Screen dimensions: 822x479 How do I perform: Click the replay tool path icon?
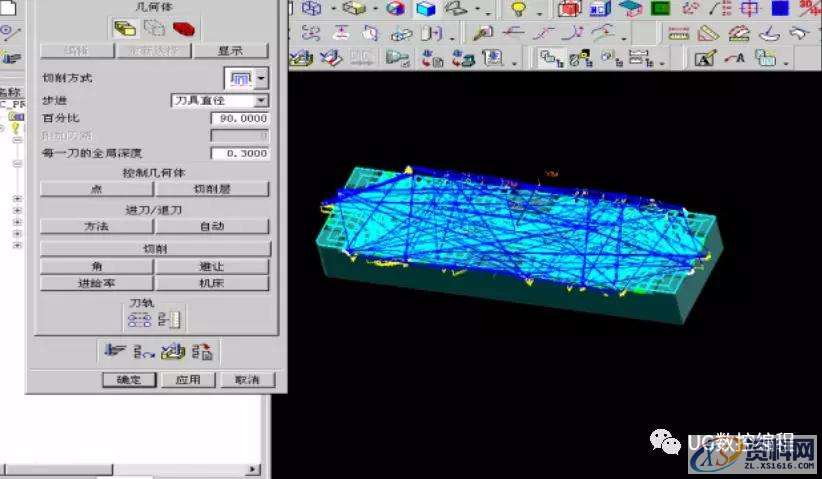pyautogui.click(x=144, y=351)
